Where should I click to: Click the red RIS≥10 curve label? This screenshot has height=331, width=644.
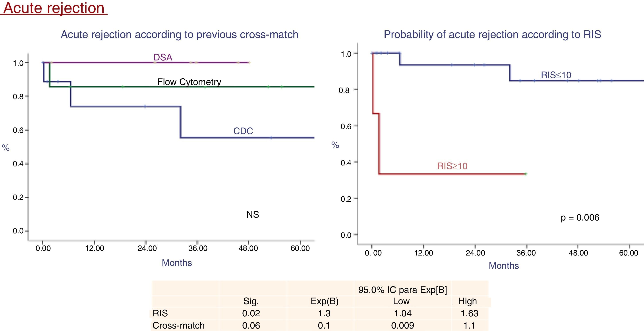(x=452, y=166)
